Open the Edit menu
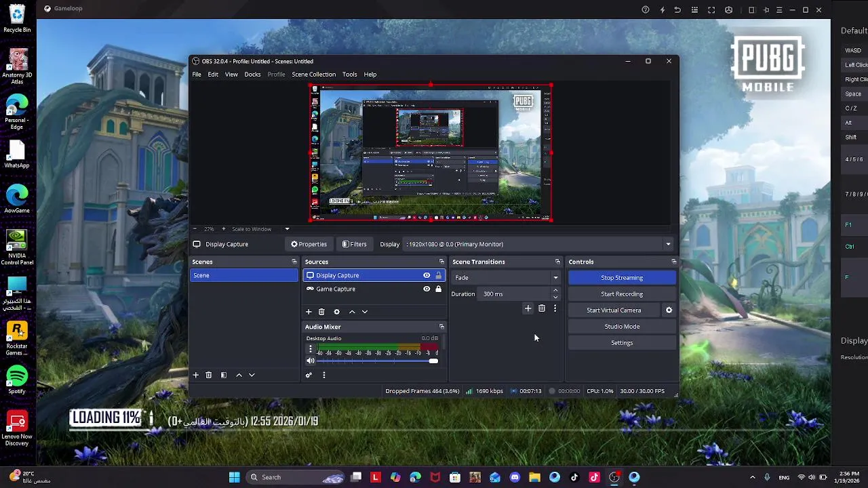Viewport: 868px width, 488px height. click(x=213, y=75)
